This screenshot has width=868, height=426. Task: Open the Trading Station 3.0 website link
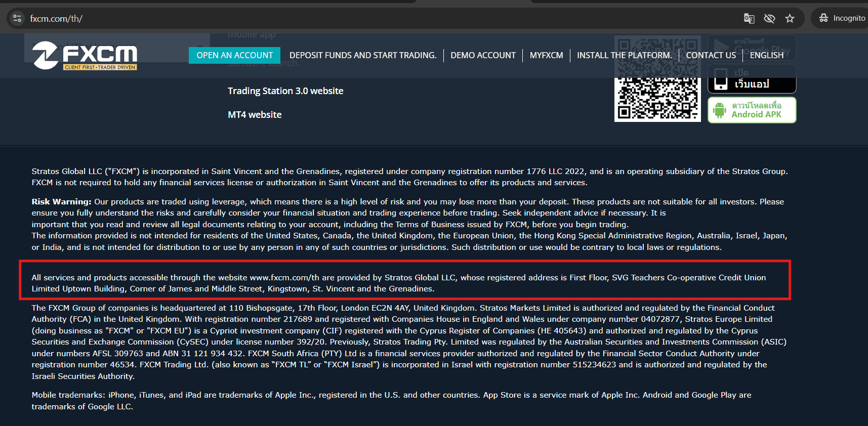(285, 91)
